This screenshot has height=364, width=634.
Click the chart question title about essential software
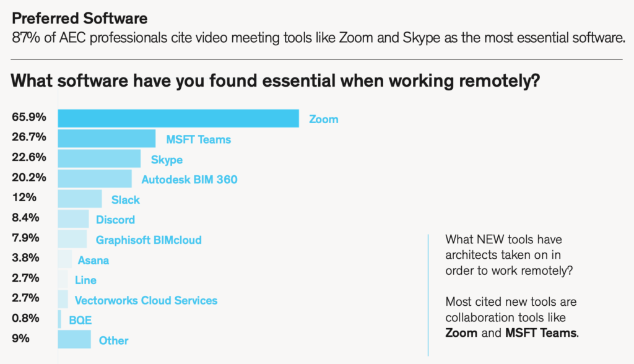276,81
